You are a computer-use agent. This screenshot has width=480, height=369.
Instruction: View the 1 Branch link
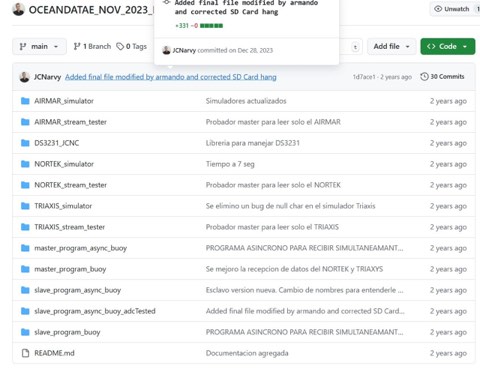tap(92, 46)
